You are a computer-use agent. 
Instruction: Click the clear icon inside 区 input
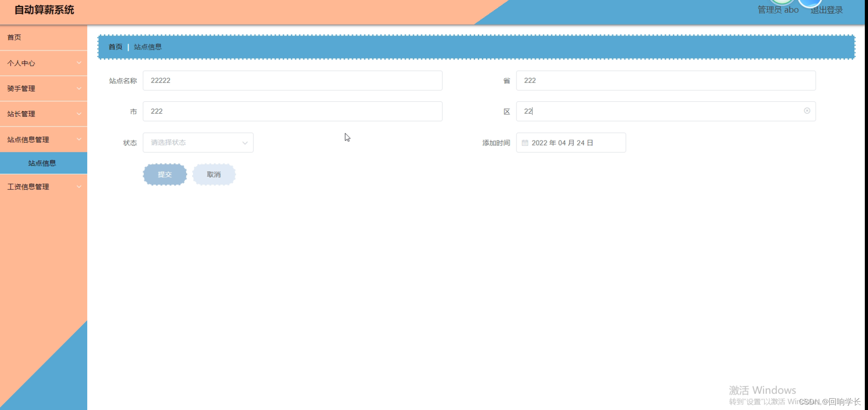click(x=807, y=110)
